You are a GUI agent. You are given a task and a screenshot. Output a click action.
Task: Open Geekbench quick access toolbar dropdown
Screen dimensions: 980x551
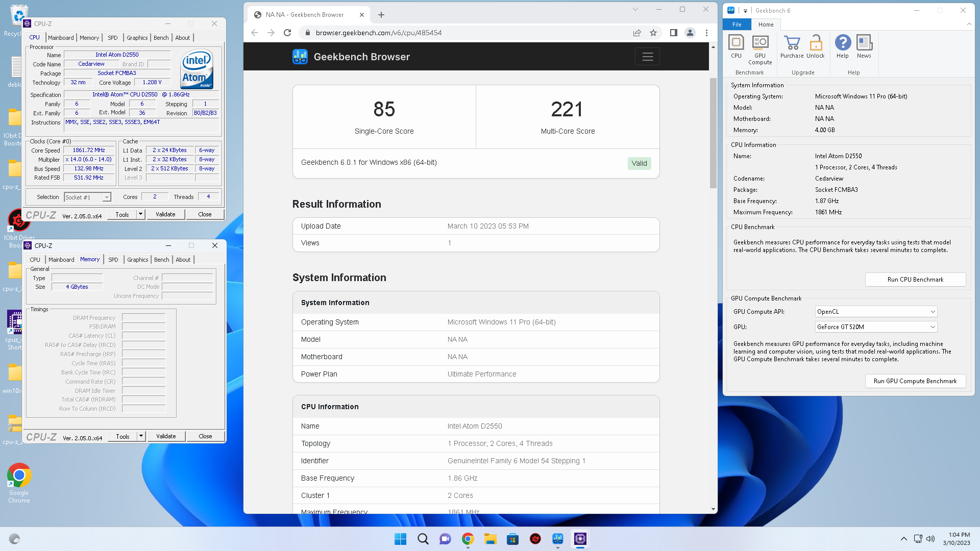[745, 11]
